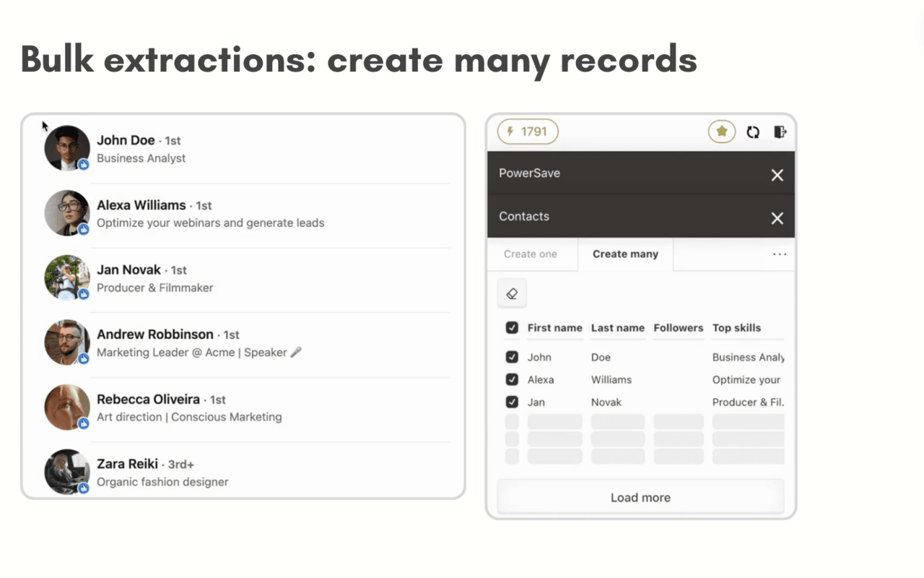Screen dimensions: 924x578
Task: Click the like badge on Rebecca Oliveira's photo
Action: coord(84,423)
